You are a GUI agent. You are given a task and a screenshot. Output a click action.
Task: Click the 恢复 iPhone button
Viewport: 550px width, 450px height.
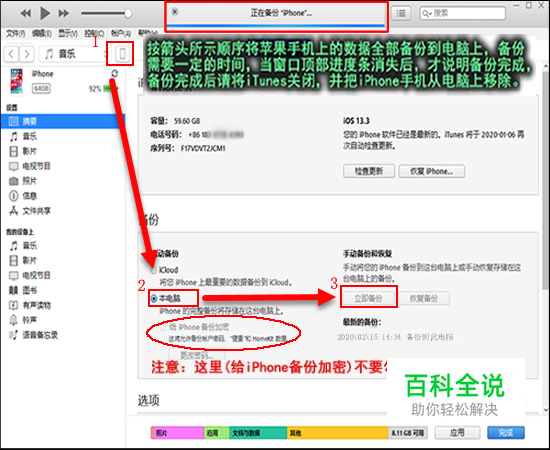pos(432,171)
